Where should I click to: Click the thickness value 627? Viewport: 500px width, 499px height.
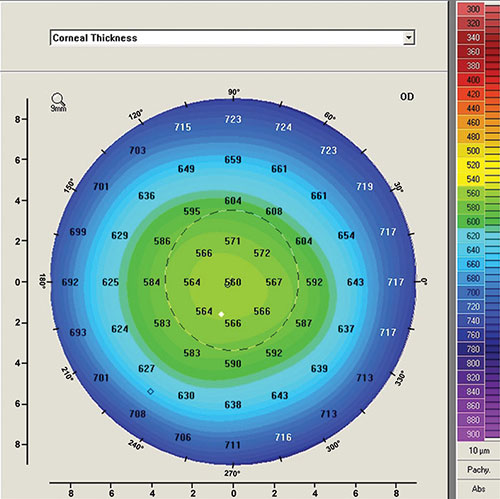147,369
